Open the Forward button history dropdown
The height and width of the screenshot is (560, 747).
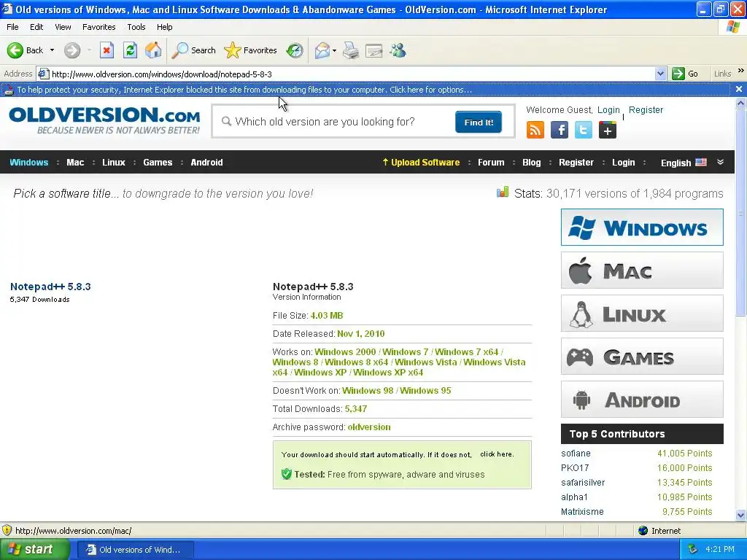coord(89,50)
